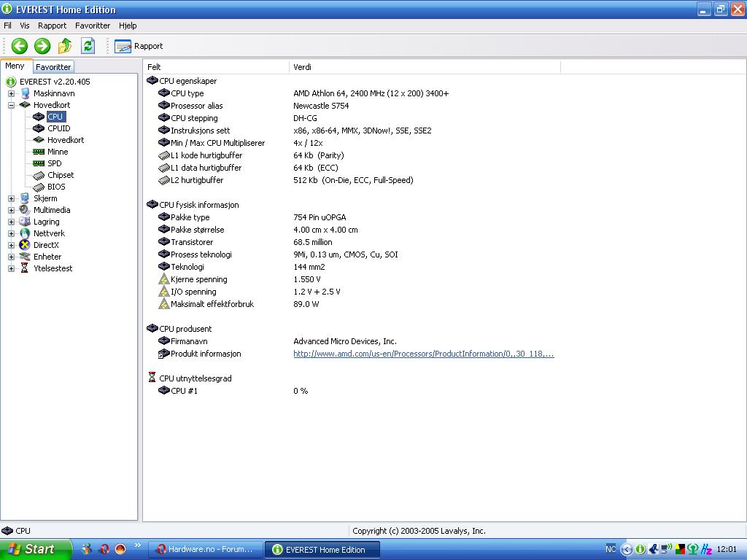Screen dimensions: 747x560
Task: Select the SPD memory icon
Action: pos(39,163)
